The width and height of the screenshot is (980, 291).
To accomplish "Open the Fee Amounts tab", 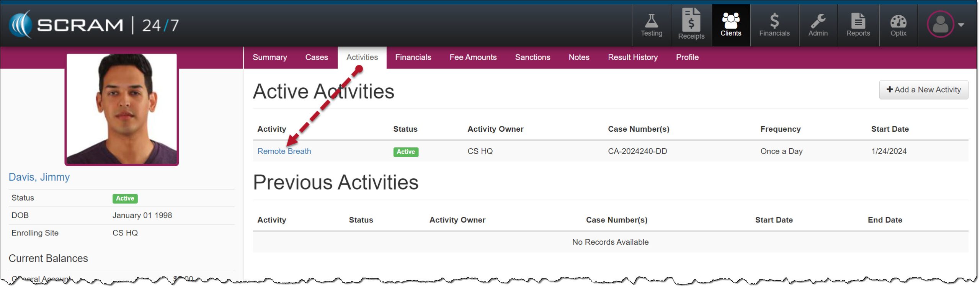I will [x=473, y=57].
